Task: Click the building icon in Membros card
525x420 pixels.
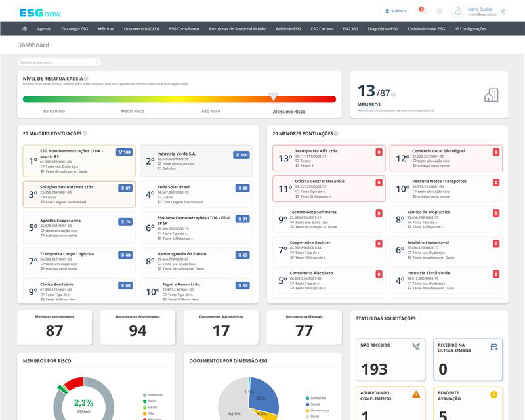Action: coord(491,95)
